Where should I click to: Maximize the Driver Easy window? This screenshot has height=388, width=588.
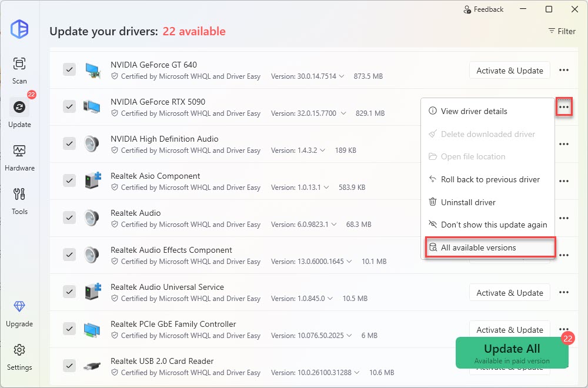(x=549, y=9)
